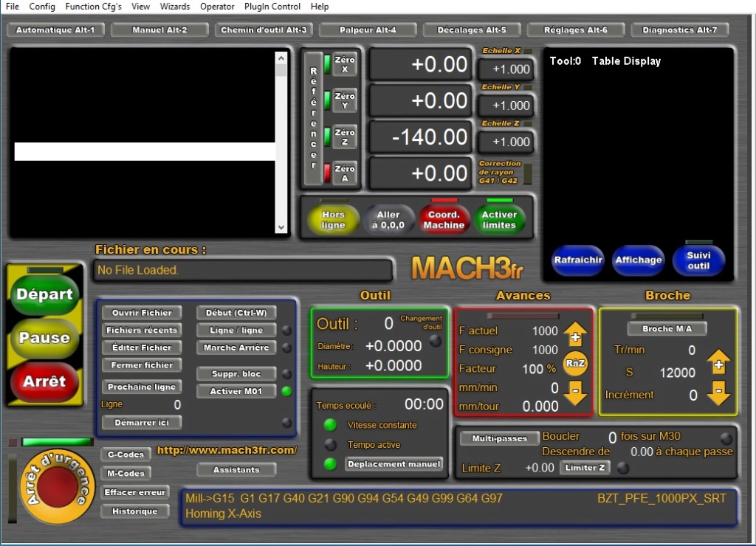Click the Éditer Fichier button
This screenshot has width=756, height=546.
(142, 348)
